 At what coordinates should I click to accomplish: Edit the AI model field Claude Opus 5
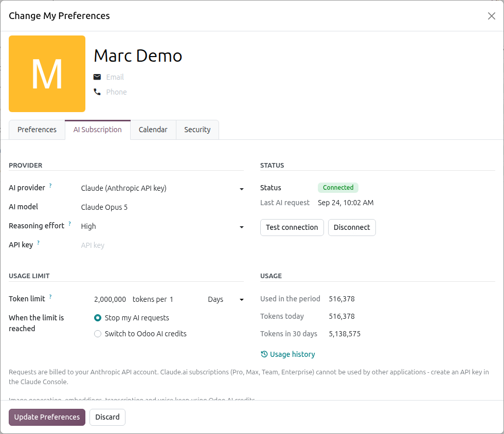163,207
